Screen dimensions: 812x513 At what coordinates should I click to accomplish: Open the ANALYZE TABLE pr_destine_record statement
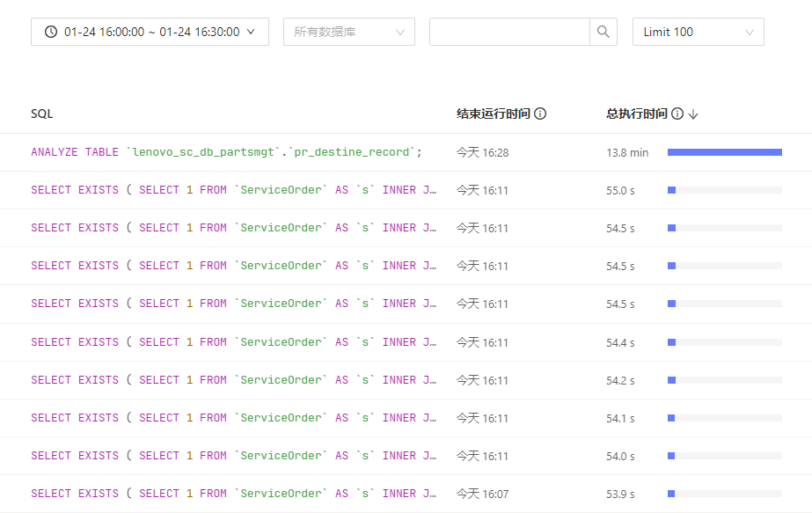(226, 152)
